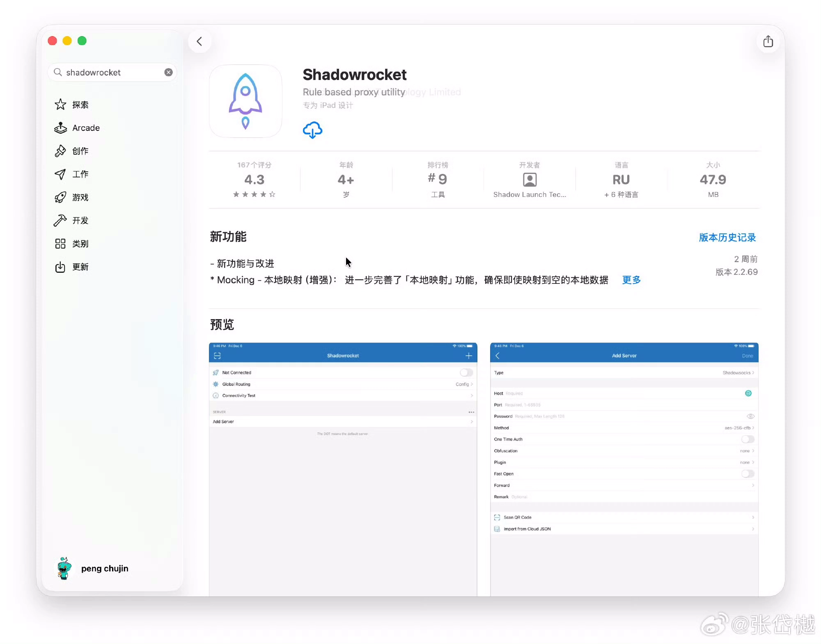The width and height of the screenshot is (821, 644).
Task: Open the #9 工具 chart ranking
Action: point(438,180)
